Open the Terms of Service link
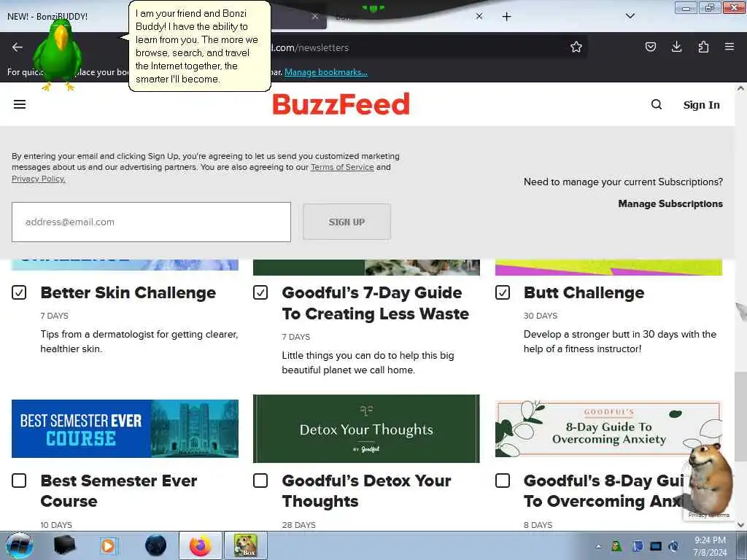This screenshot has height=560, width=747. pyautogui.click(x=342, y=167)
